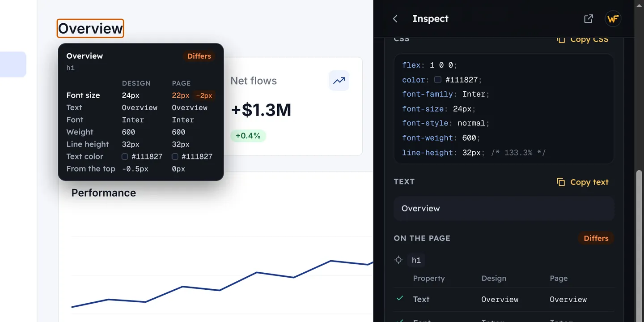Click the green check icon on the Text row

(x=400, y=298)
